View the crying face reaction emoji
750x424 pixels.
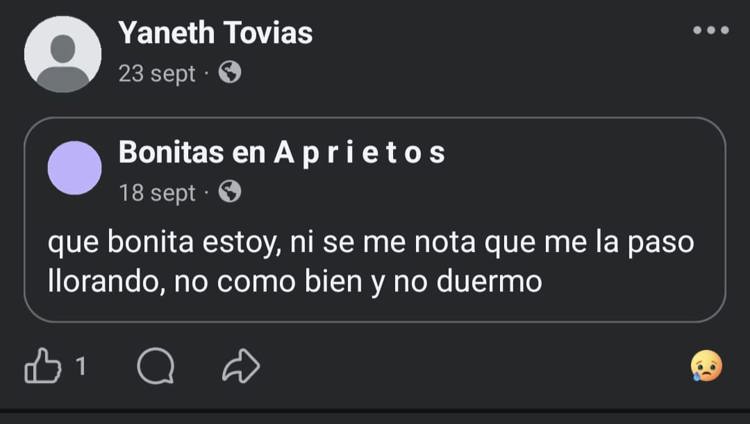coord(706,366)
